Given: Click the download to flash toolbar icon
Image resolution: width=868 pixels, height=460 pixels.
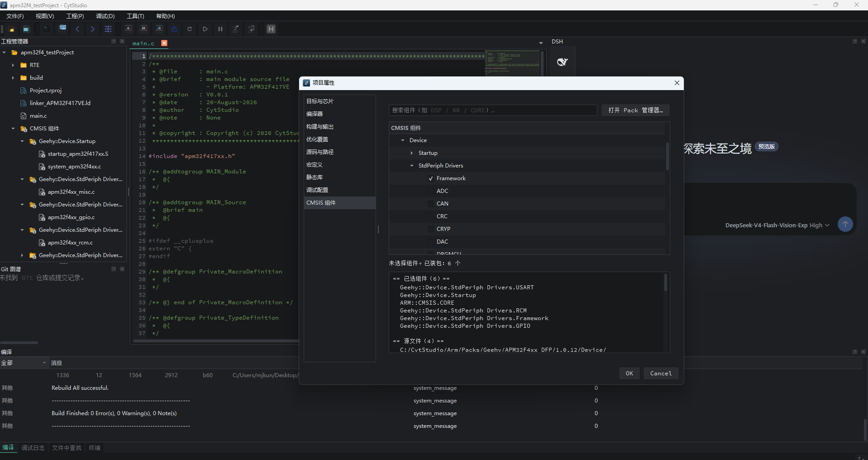Looking at the screenshot, I should point(159,29).
